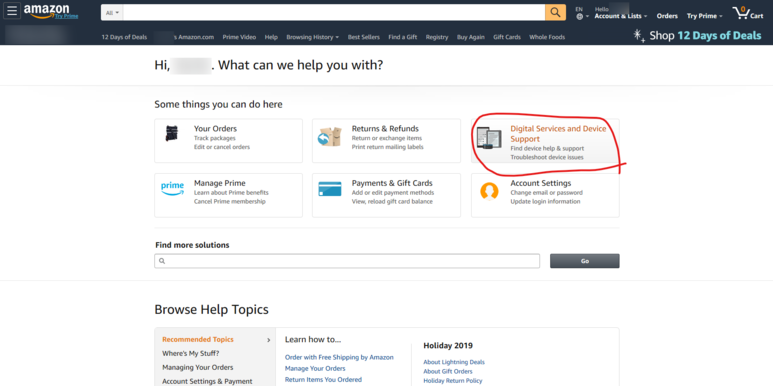Open Help in nav bar

tap(271, 37)
